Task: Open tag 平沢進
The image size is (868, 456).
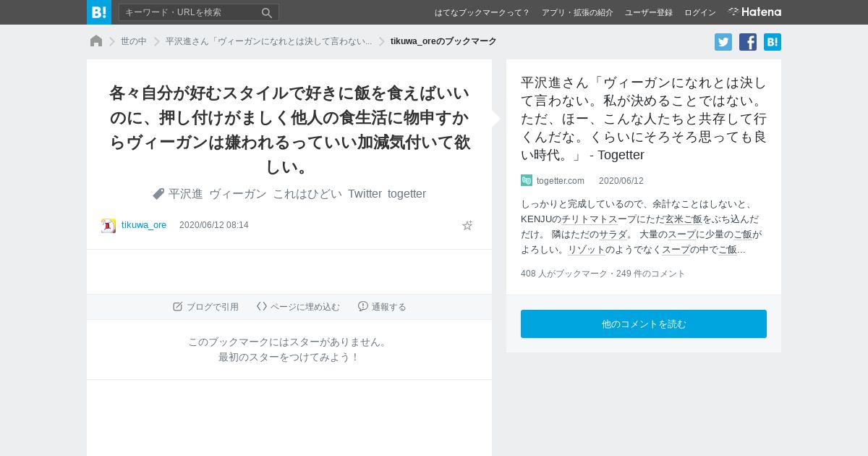Action: [x=186, y=193]
